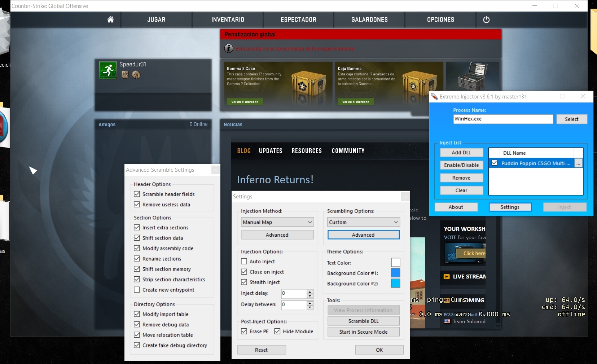Viewport: 597px width, 364px height.
Task: Open Advanced scrambling options
Action: (x=364, y=235)
